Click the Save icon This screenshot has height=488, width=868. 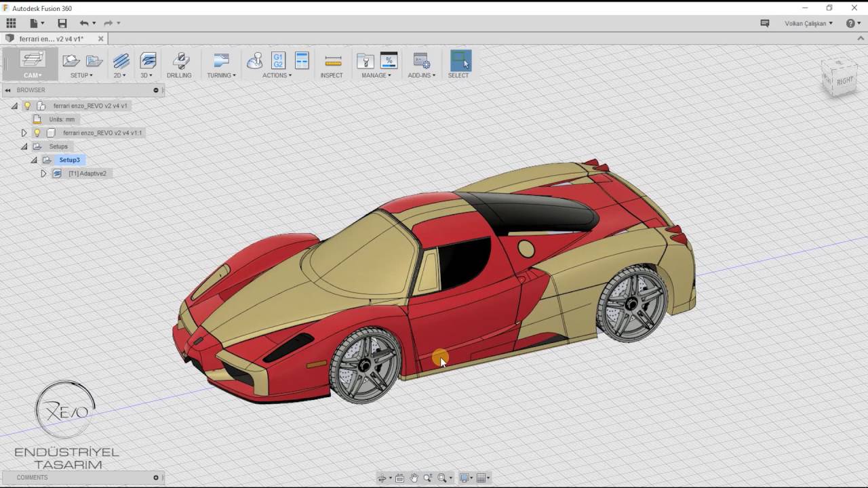click(x=62, y=23)
